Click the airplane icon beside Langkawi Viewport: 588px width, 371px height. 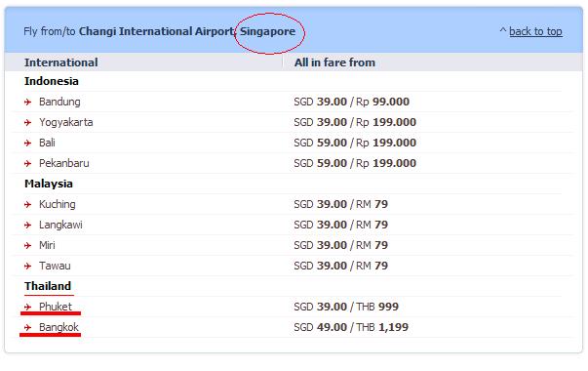tap(27, 225)
